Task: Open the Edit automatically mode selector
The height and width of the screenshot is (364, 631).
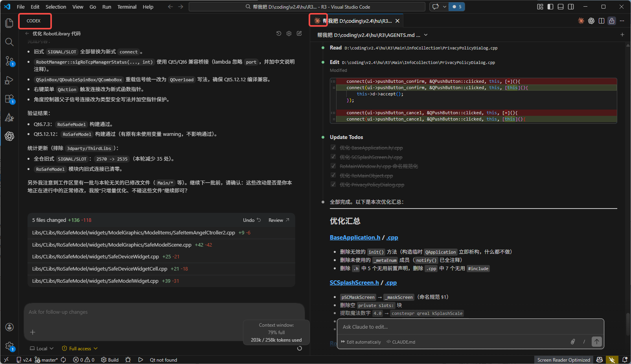Action: coord(361,342)
